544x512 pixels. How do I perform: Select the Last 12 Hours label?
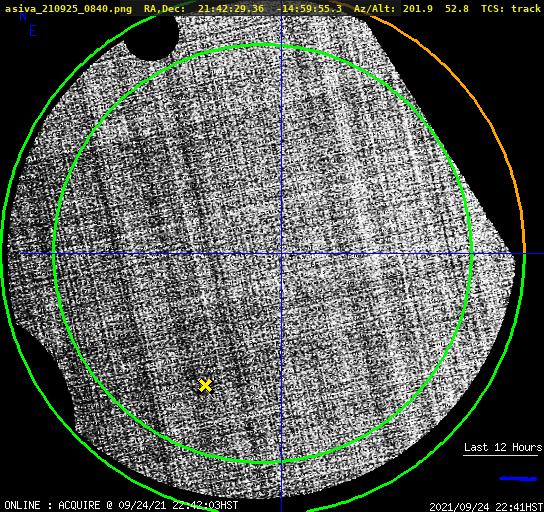pyautogui.click(x=503, y=447)
